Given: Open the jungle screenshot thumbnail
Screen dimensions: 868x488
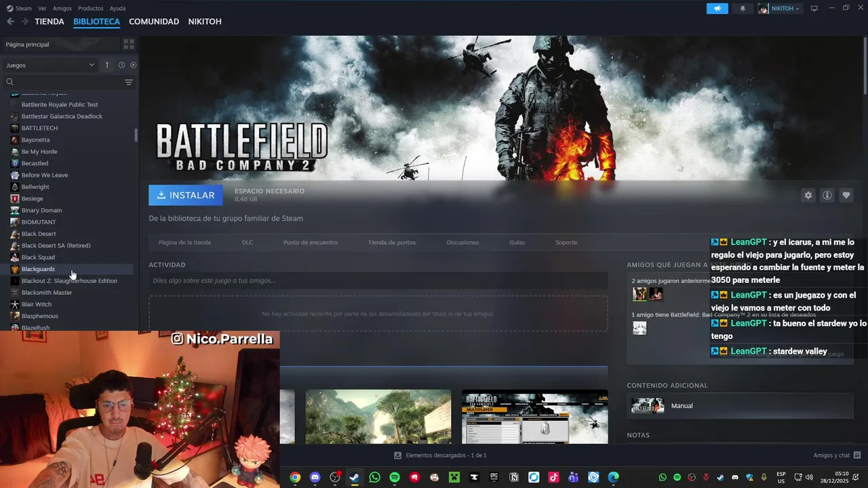Looking at the screenshot, I should (378, 416).
